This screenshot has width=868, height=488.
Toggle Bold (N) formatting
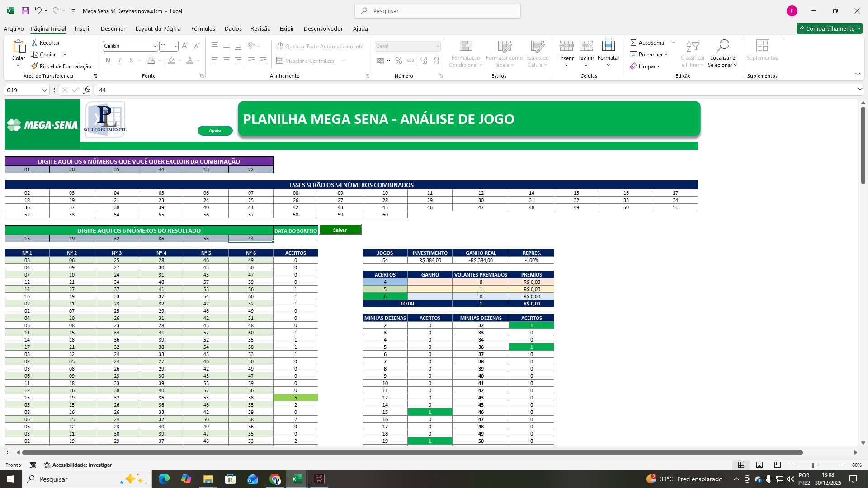108,61
